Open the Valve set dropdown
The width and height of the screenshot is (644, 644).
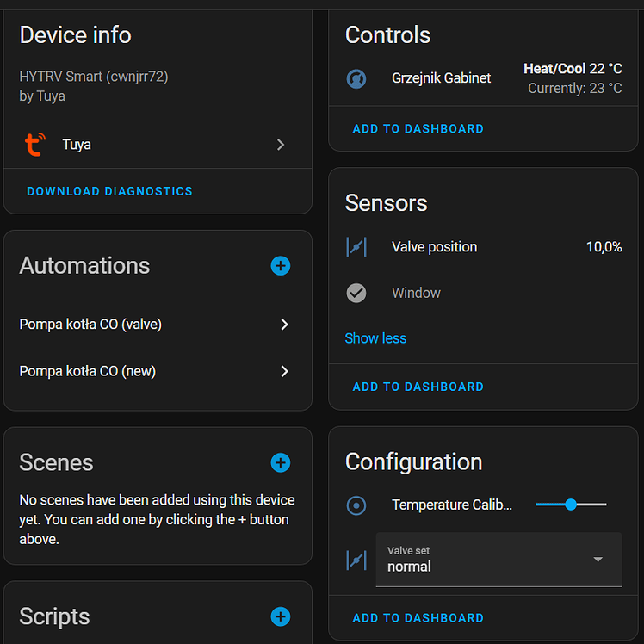pyautogui.click(x=499, y=560)
